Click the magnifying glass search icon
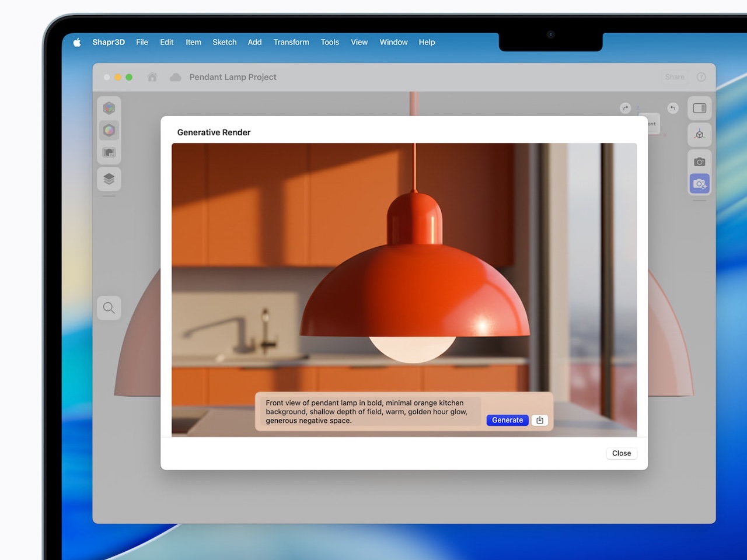The width and height of the screenshot is (747, 560). (x=109, y=308)
